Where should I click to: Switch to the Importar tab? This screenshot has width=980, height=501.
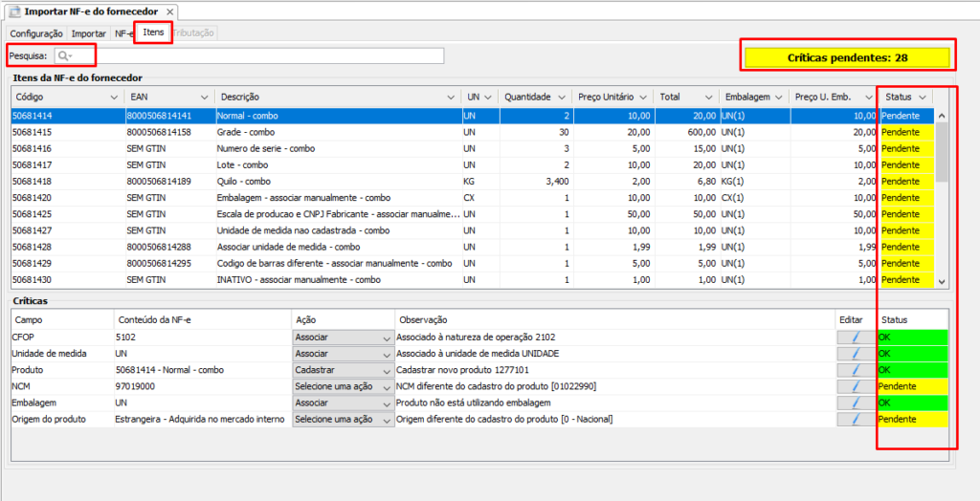coord(89,33)
